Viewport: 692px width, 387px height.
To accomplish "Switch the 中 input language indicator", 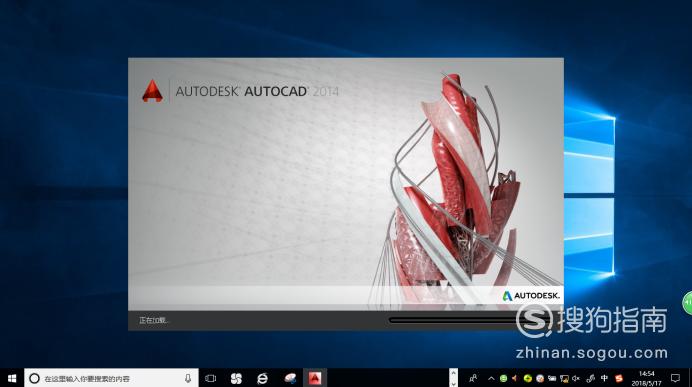I will pos(604,378).
